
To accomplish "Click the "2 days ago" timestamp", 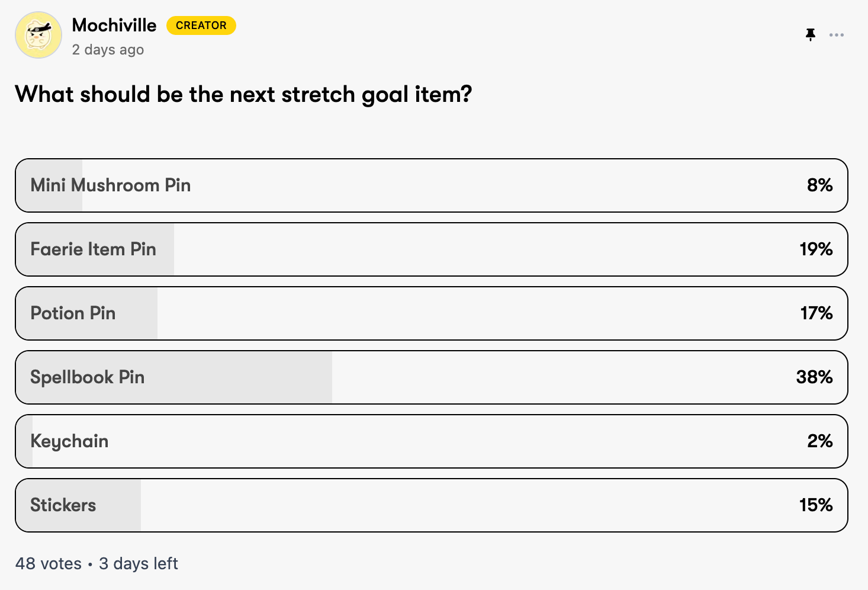I will point(108,50).
